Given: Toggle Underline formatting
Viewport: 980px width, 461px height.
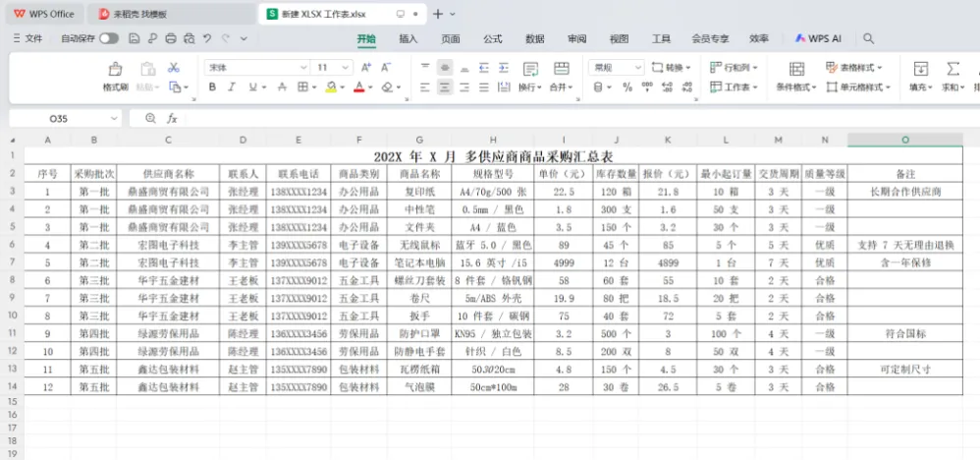Looking at the screenshot, I should (x=252, y=87).
